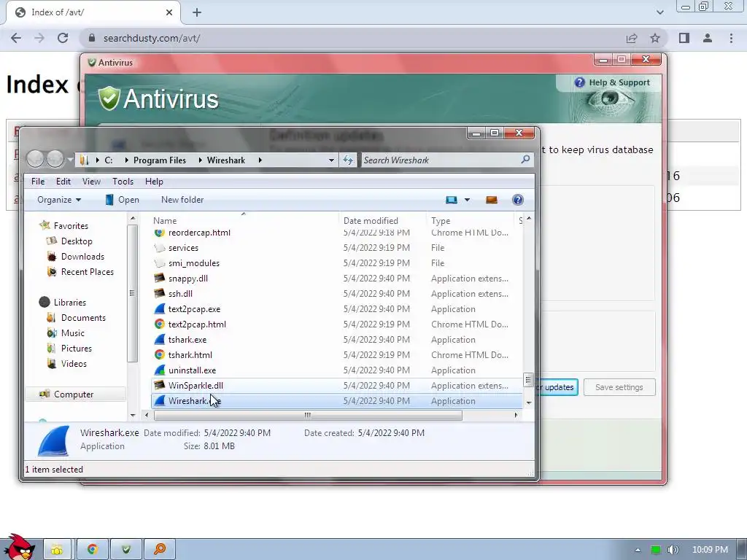Expand the address bar history dropdown
The width and height of the screenshot is (747, 560).
331,160
